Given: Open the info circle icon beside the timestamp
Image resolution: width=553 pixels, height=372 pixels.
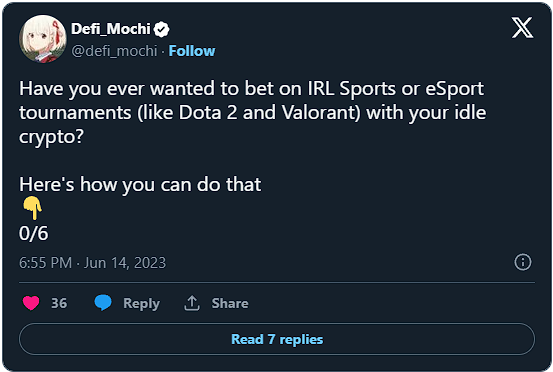Looking at the screenshot, I should [523, 262].
